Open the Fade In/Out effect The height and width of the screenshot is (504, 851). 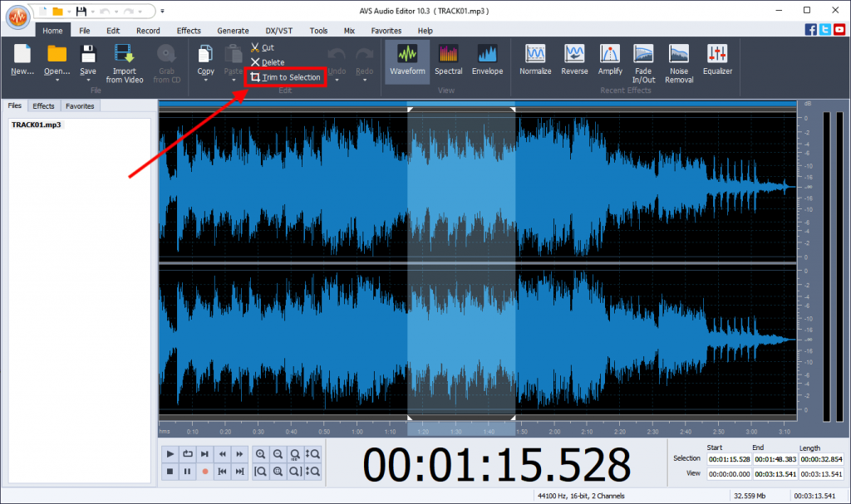pyautogui.click(x=643, y=64)
